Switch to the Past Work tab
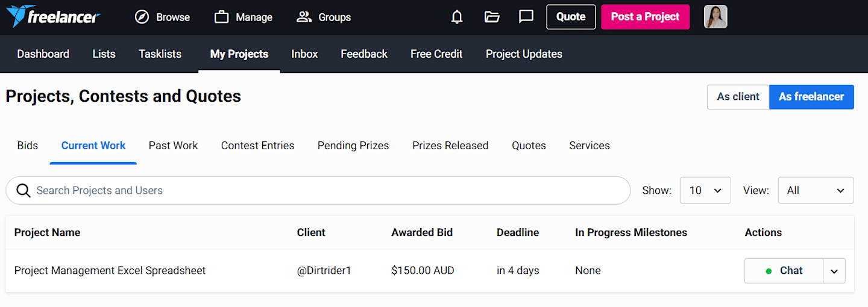The image size is (868, 307). (x=173, y=146)
